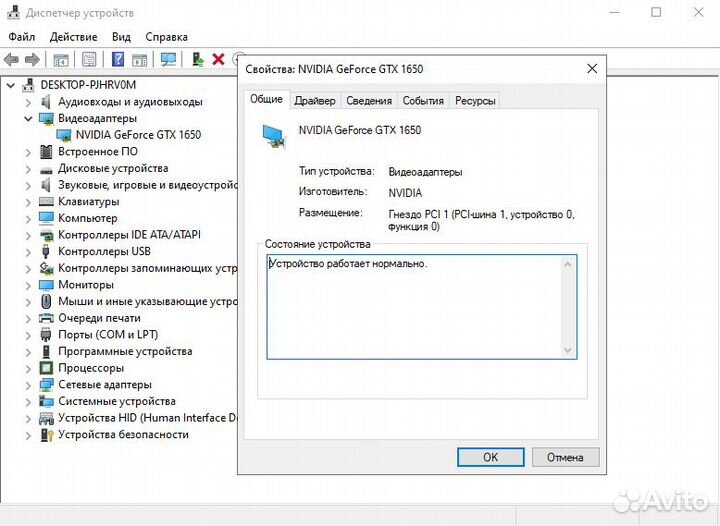Confirm the dialog with OK

(490, 457)
